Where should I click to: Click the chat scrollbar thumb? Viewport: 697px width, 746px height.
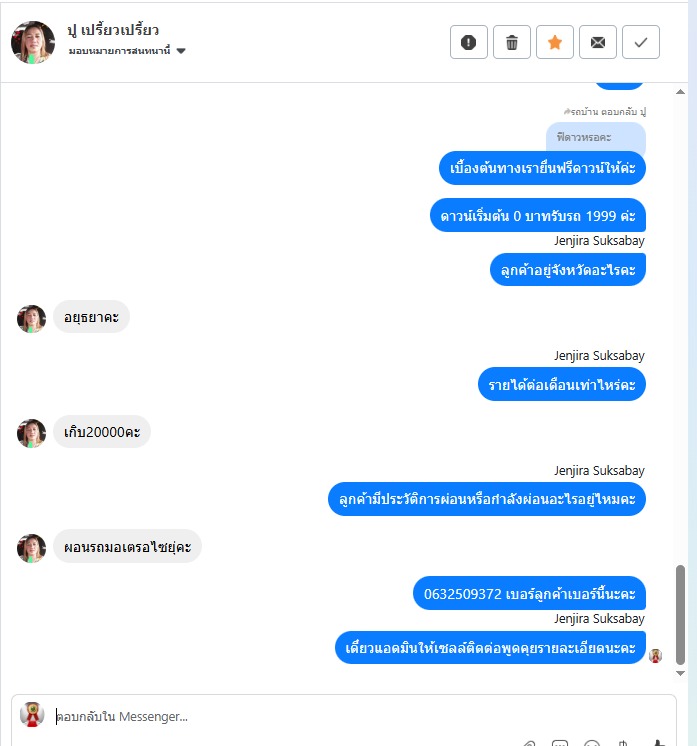(680, 615)
